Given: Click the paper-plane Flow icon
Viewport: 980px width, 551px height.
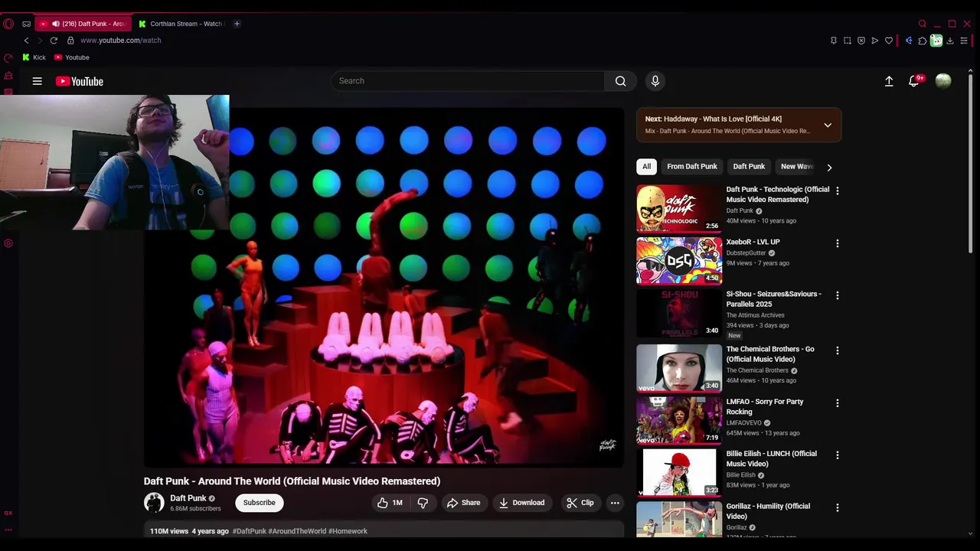Looking at the screenshot, I should 875,41.
